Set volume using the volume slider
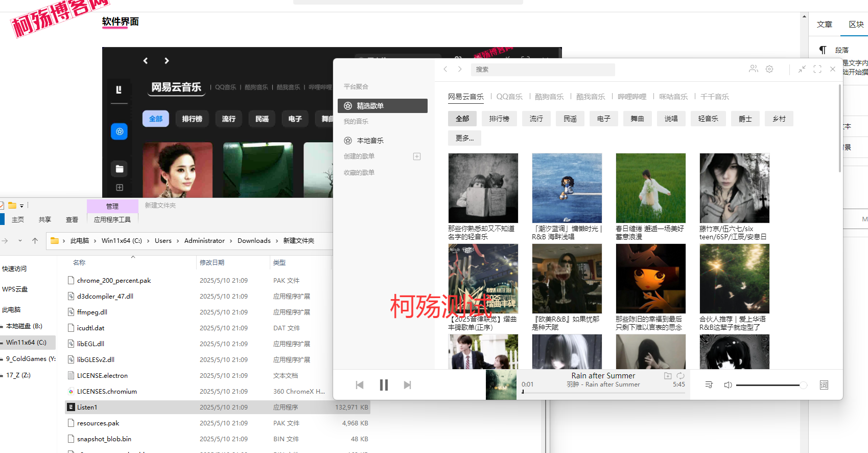The image size is (868, 453). pos(771,385)
